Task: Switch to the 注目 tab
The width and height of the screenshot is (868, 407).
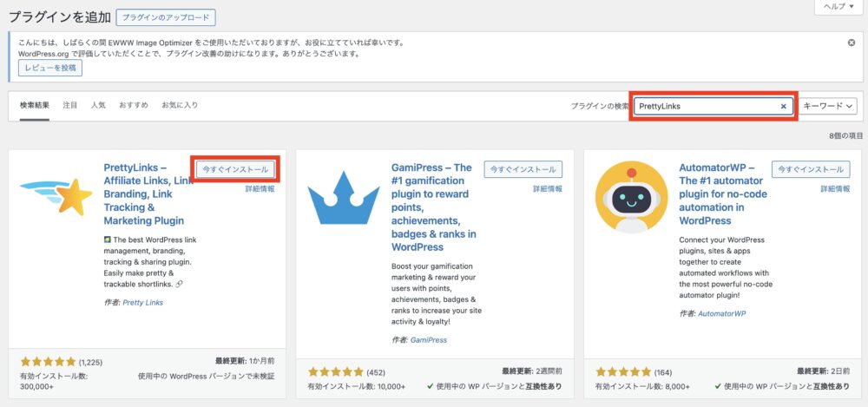Action: point(70,105)
